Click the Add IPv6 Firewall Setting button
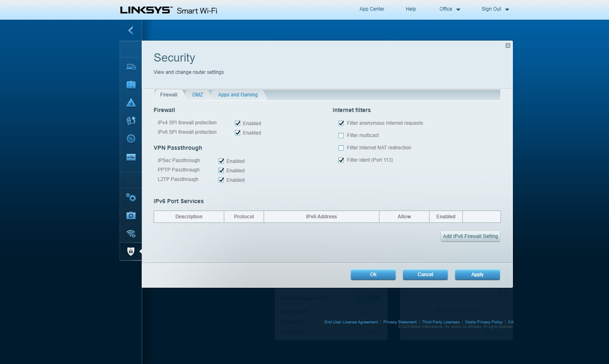The width and height of the screenshot is (609, 364). (470, 236)
